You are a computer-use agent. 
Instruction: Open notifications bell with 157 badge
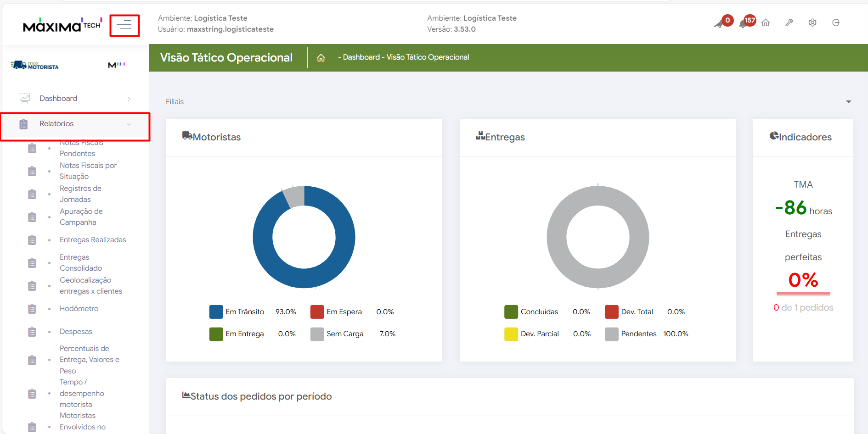tap(744, 23)
